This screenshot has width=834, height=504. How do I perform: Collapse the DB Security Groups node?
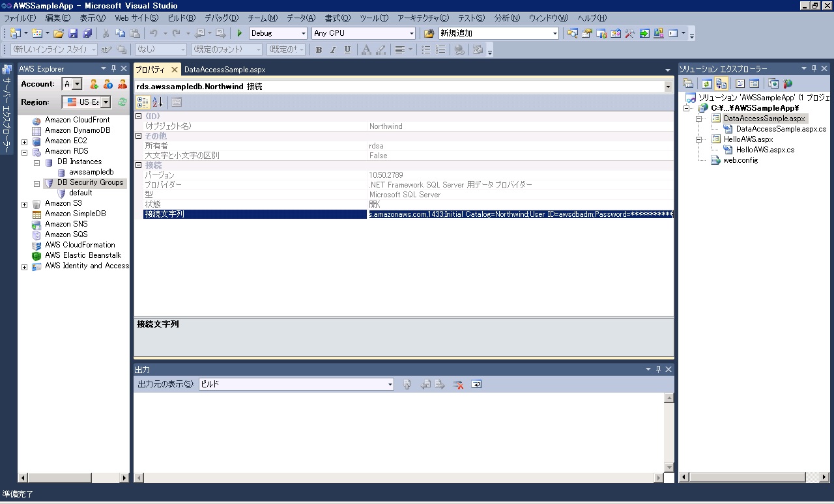pyautogui.click(x=37, y=183)
